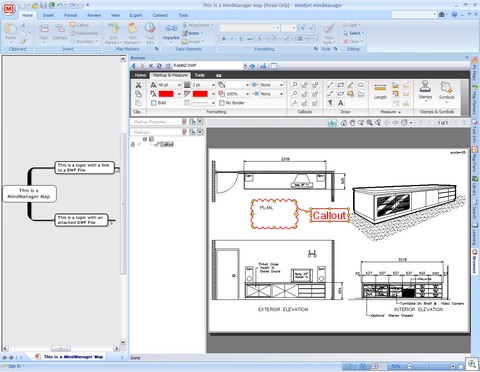Click the red text color swatch
This screenshot has width=480, height=372.
166,94
